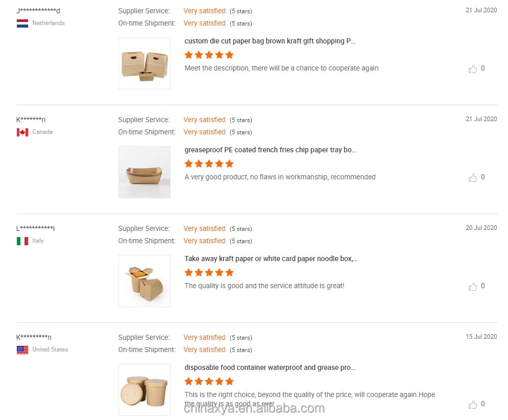Click thumbs-up on the Italy noodle box review
The image size is (508, 420).
click(473, 287)
